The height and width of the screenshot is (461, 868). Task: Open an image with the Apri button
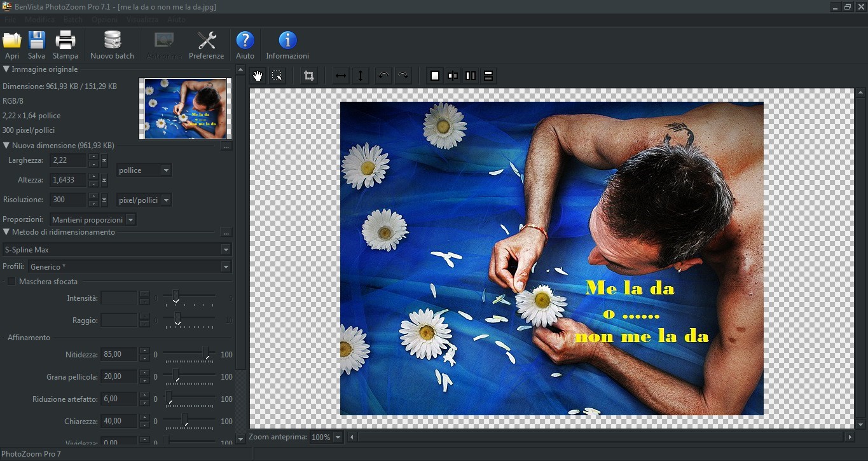point(12,45)
